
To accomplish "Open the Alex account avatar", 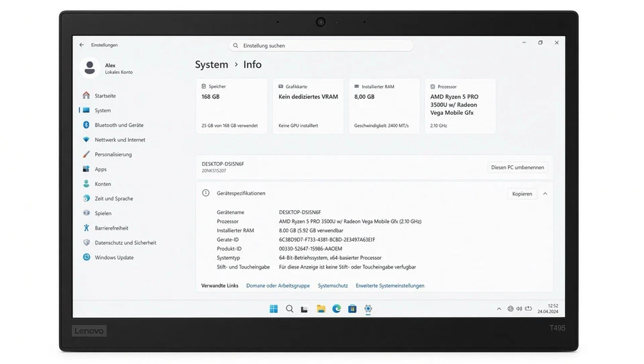I will [x=89, y=68].
